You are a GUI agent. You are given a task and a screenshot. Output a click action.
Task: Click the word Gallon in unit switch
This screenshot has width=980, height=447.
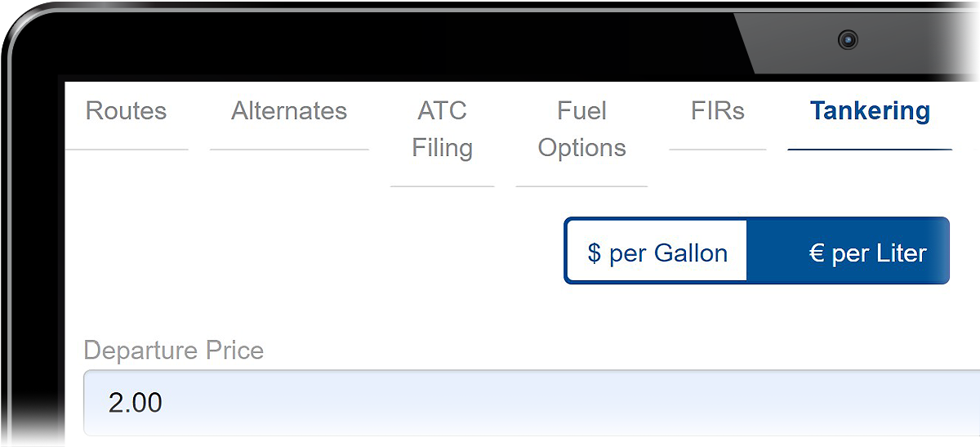689,253
